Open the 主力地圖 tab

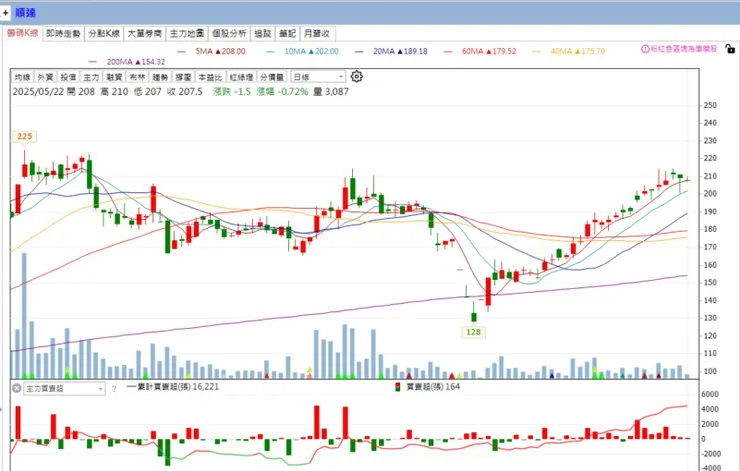[187, 34]
